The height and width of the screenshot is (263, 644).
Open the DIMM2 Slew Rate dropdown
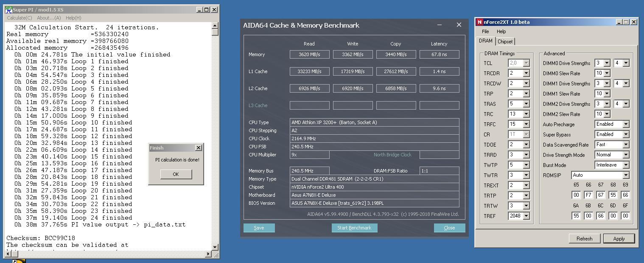(x=607, y=114)
